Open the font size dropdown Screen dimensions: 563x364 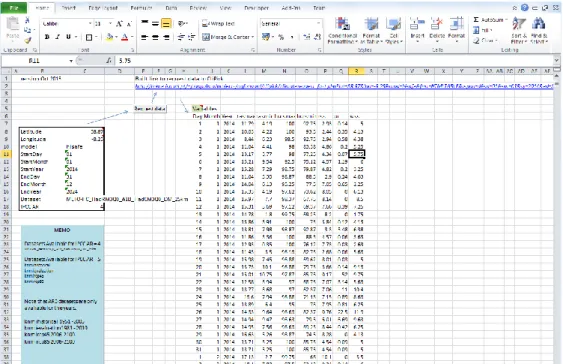[x=111, y=24]
